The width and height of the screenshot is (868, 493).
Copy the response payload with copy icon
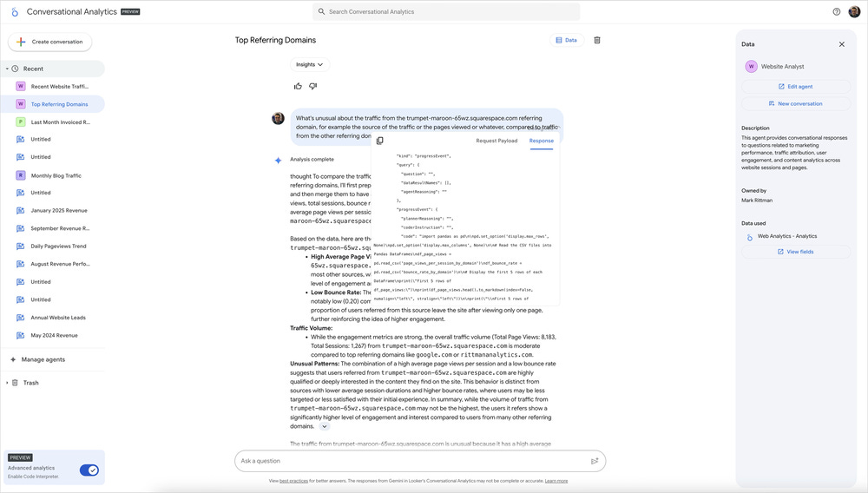click(380, 141)
